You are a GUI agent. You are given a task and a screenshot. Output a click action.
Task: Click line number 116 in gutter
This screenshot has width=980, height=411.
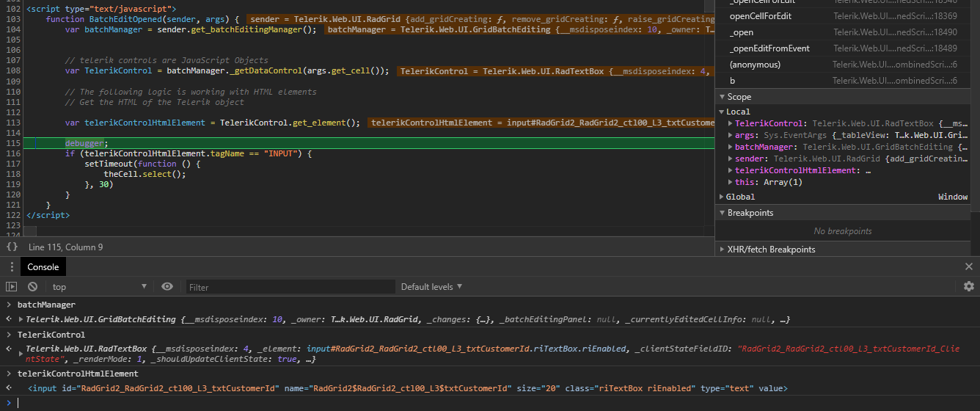(x=12, y=153)
